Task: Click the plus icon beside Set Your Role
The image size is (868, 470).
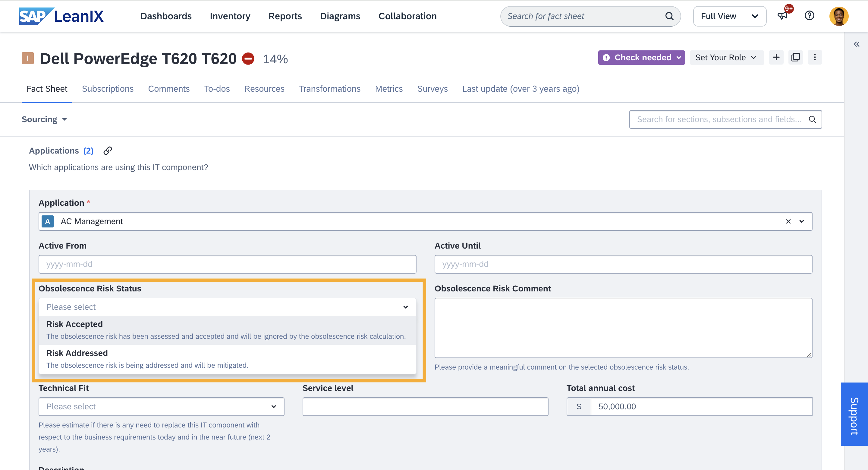Action: point(776,57)
